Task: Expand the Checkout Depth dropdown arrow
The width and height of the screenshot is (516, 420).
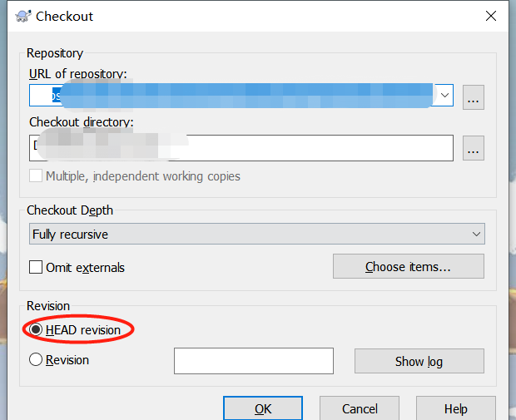Action: coord(476,235)
